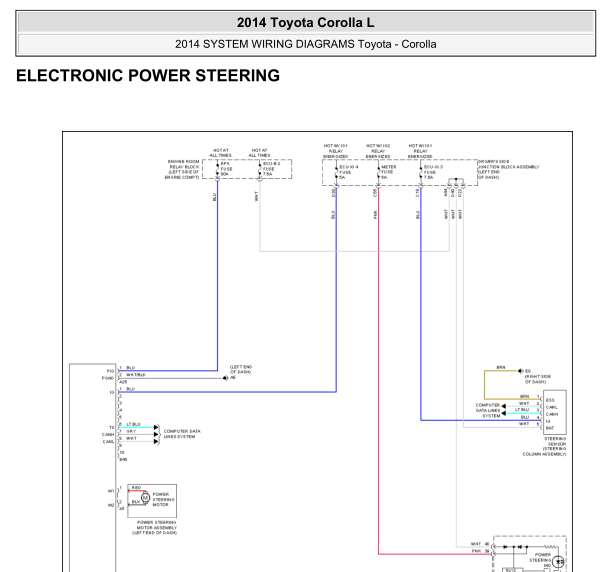The width and height of the screenshot is (602, 572).
Task: Click the BLU label below the EPS fuse
Action: pos(214,197)
